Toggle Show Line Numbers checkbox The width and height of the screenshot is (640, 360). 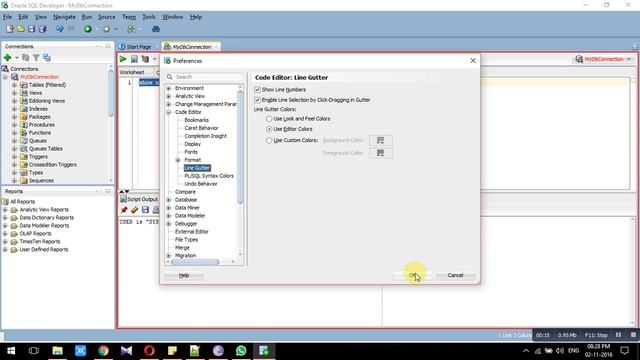258,89
